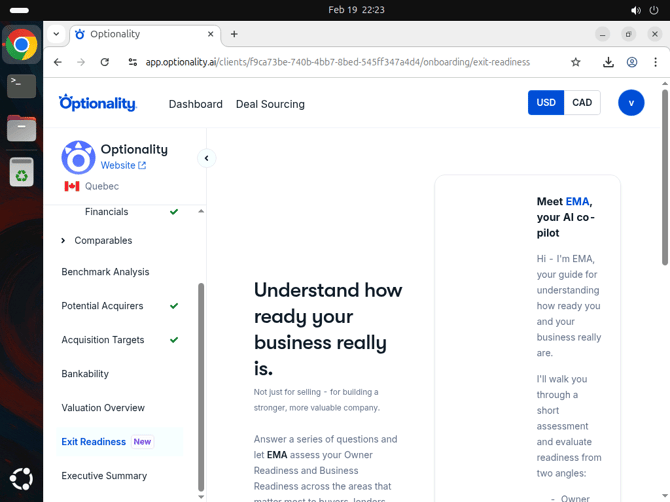The height and width of the screenshot is (502, 670).
Task: Open the clock showing Feb 19 22:23
Action: [x=356, y=10]
